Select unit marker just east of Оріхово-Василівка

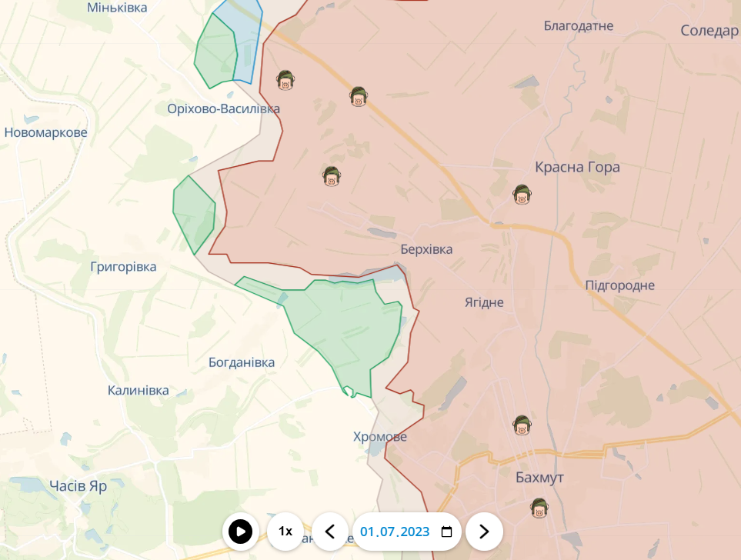point(285,79)
